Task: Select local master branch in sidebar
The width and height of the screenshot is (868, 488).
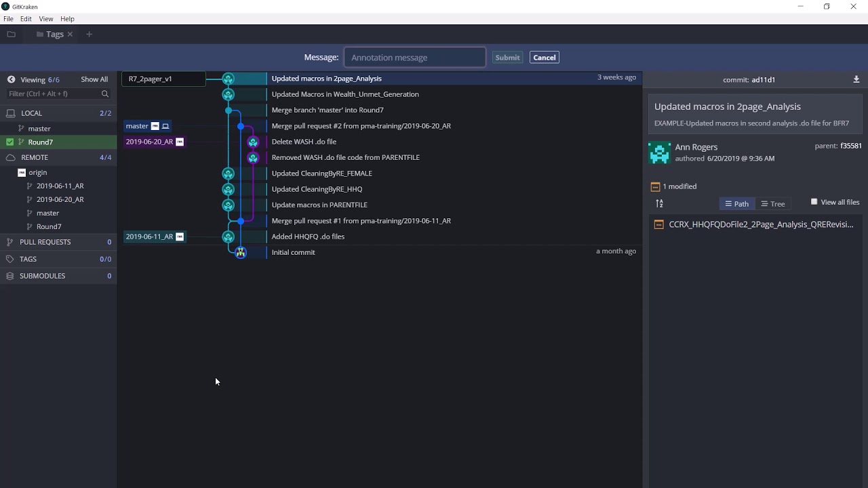Action: pyautogui.click(x=39, y=128)
